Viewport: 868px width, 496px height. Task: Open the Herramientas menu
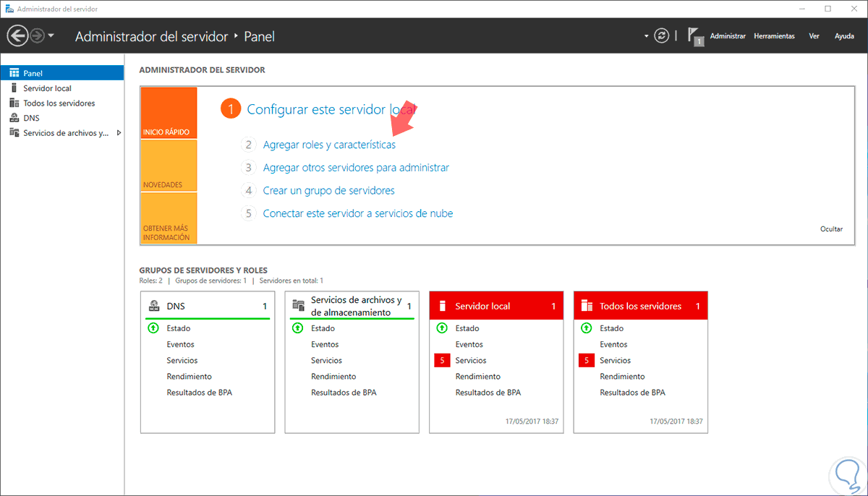click(774, 36)
